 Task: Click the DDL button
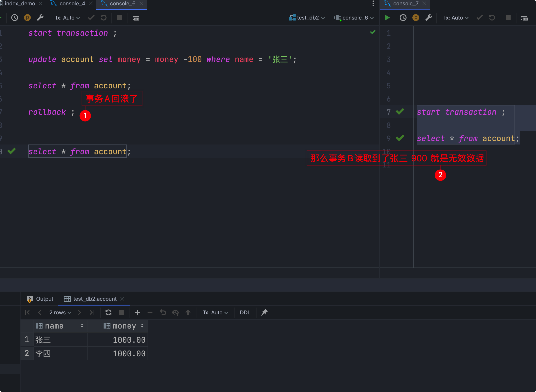[x=245, y=312]
